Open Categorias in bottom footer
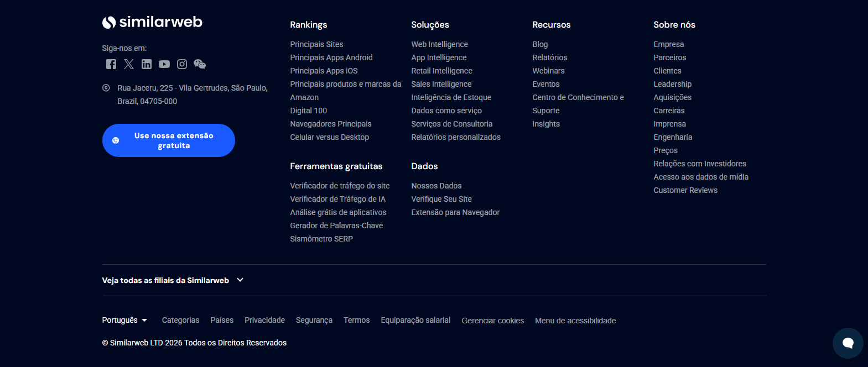The height and width of the screenshot is (367, 868). [x=180, y=320]
